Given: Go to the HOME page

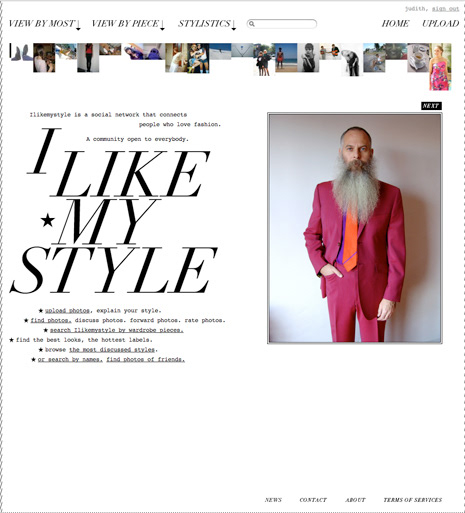Looking at the screenshot, I should [395, 24].
